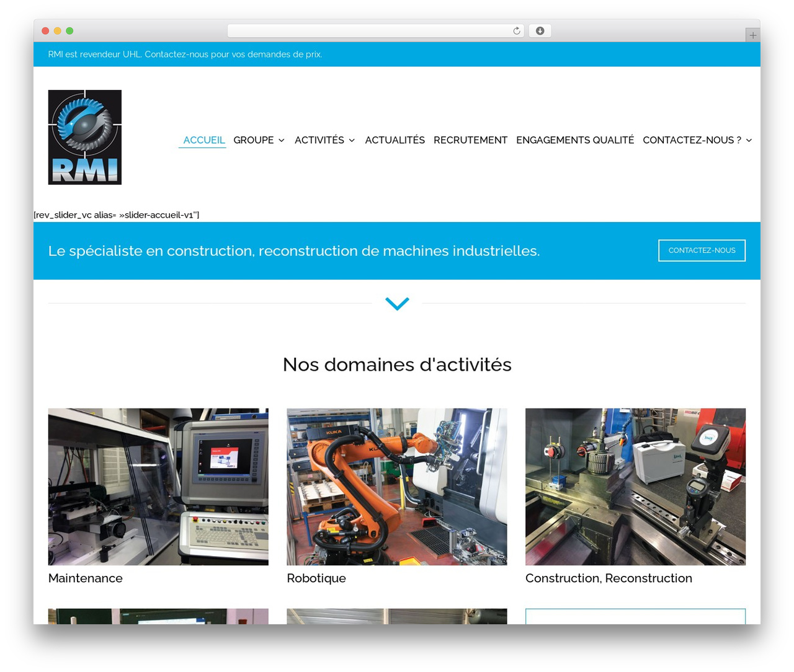Screen dimensions: 794x672
Task: Open the ENGAGEMENTS QUALITÉ menu item
Action: 575,140
